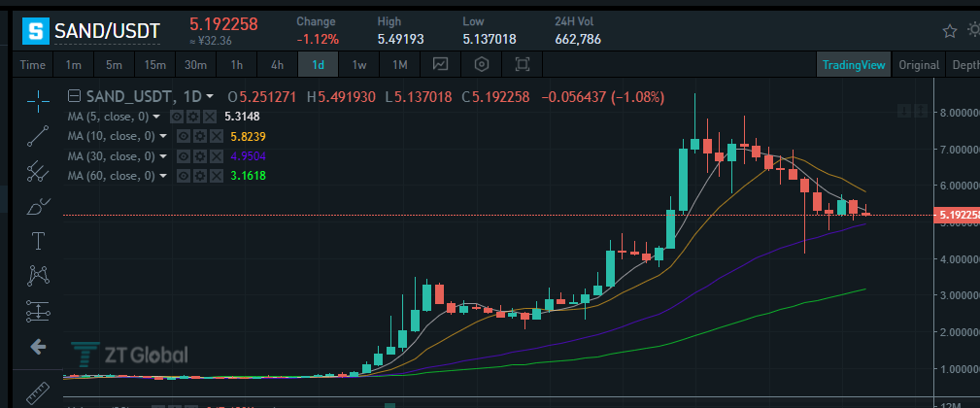The width and height of the screenshot is (980, 408).
Task: Select the 1d interval
Action: pyautogui.click(x=319, y=64)
